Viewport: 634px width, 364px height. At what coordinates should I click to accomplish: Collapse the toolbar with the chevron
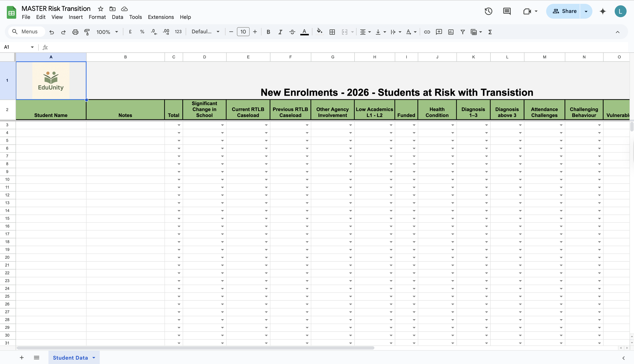click(x=618, y=32)
